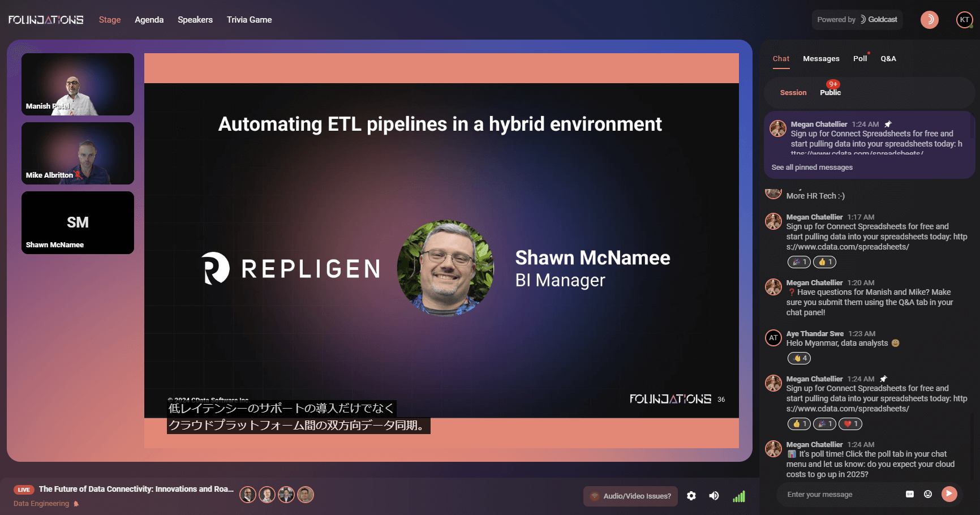Go to the Agenda page

click(x=149, y=20)
